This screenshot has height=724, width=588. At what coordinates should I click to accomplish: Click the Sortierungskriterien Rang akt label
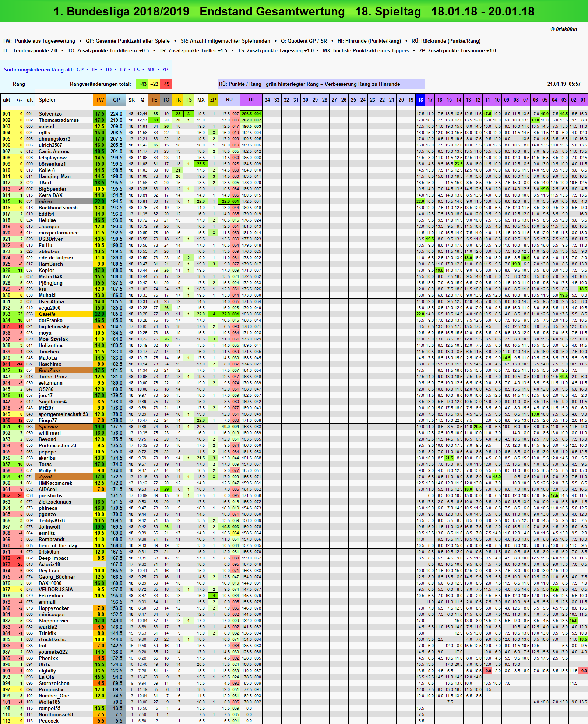[x=39, y=70]
